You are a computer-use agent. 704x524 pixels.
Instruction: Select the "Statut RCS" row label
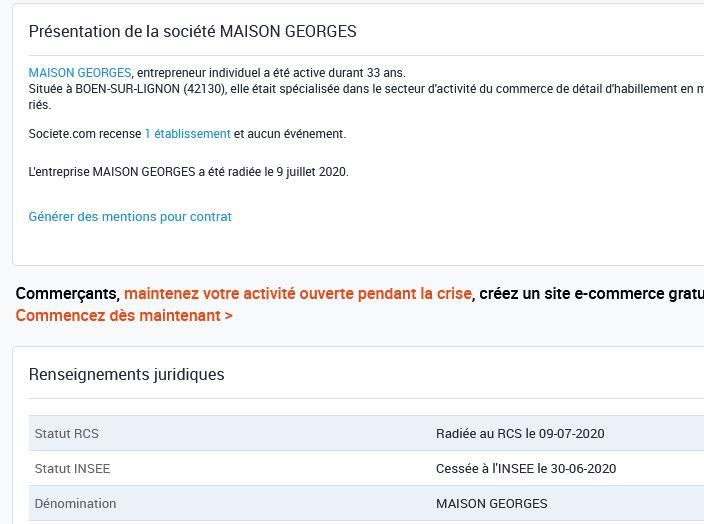[x=66, y=434]
